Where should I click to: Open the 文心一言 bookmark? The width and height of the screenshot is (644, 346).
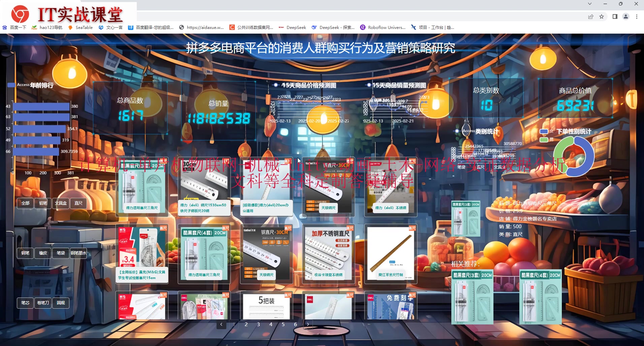point(110,28)
